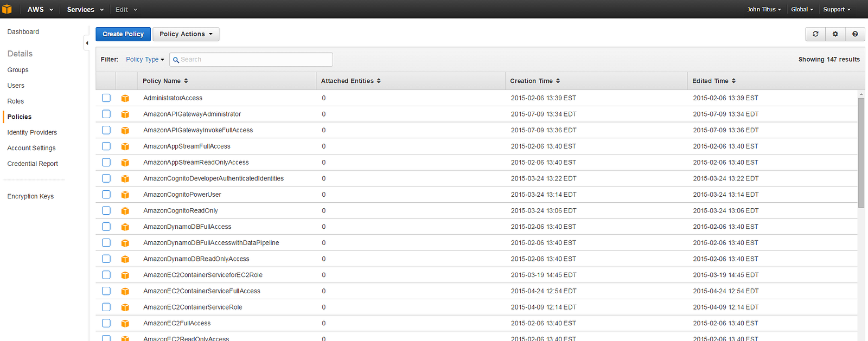This screenshot has height=341, width=868.
Task: Click into the policy Search field
Action: [x=251, y=60]
